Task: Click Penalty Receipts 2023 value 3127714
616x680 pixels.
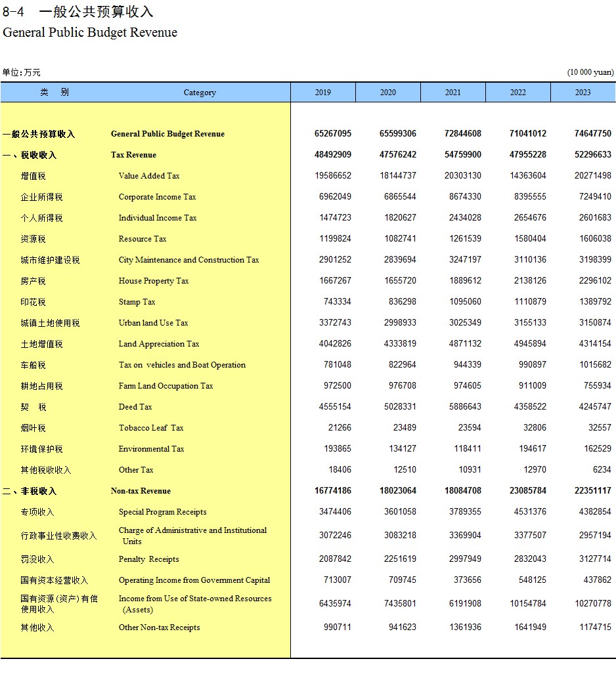Action: [595, 559]
